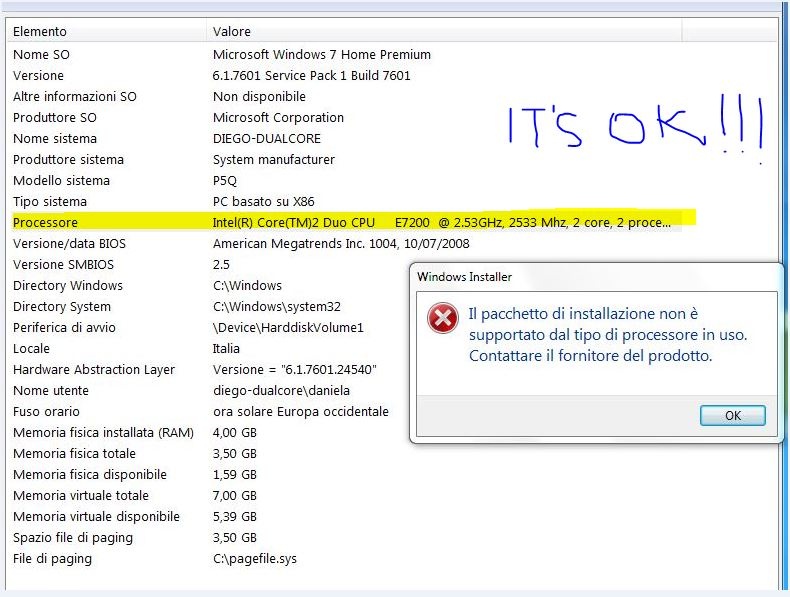Image resolution: width=790 pixels, height=597 pixels.
Task: Select the 'Italia' locale value
Action: coord(226,349)
